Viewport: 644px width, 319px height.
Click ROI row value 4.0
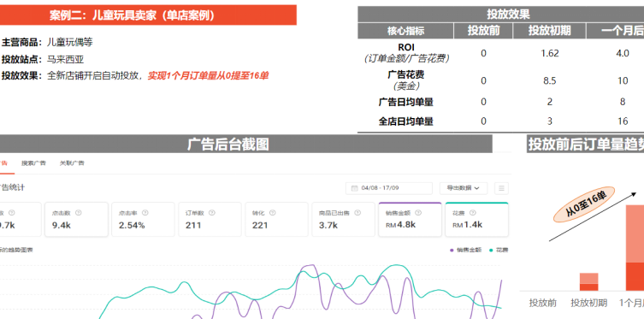(623, 53)
